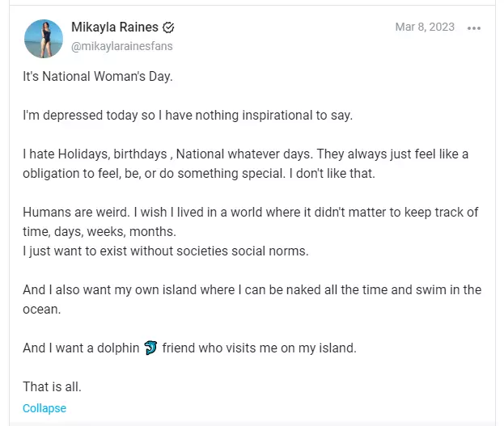Click the line starting "I hate Holidays, birthdays"
The height and width of the screenshot is (426, 504).
[x=246, y=154]
